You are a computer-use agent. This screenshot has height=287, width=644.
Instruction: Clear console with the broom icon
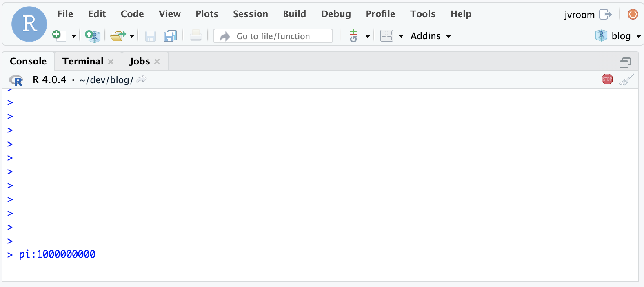626,79
